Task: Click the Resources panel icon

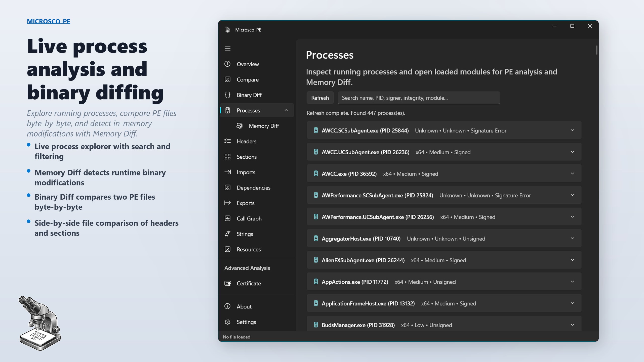Action: [228, 249]
